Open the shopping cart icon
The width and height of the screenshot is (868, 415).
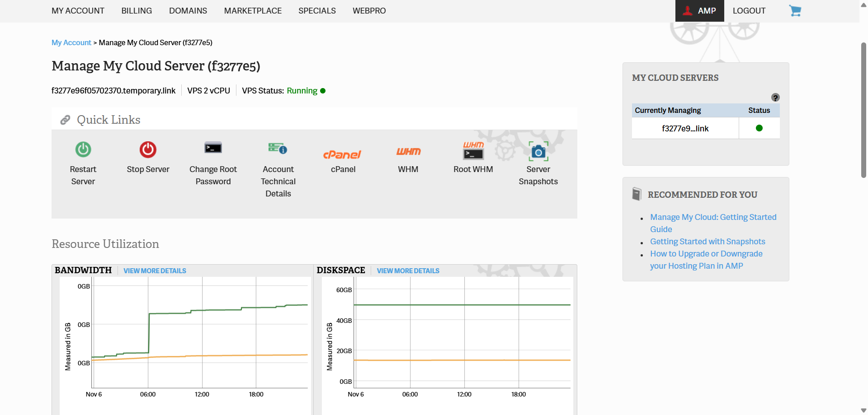tap(795, 10)
